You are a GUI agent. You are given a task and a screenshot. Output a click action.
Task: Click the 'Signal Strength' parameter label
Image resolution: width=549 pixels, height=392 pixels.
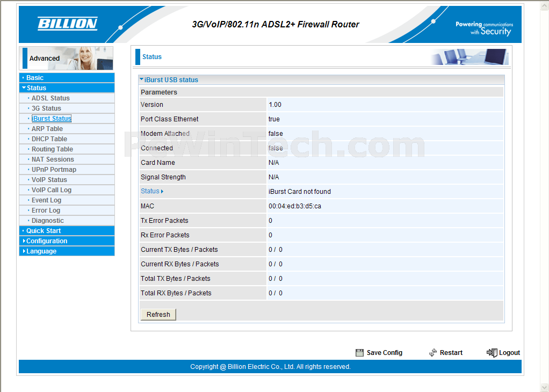[163, 177]
